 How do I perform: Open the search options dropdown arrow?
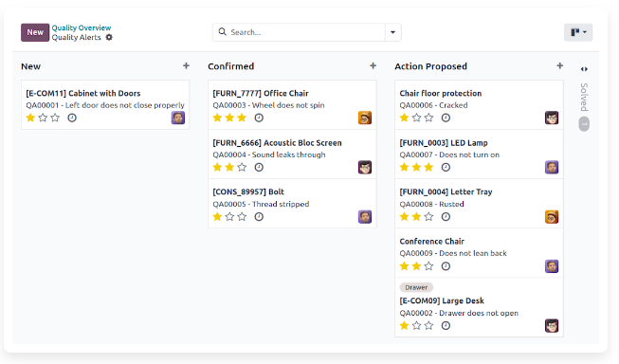[x=392, y=32]
